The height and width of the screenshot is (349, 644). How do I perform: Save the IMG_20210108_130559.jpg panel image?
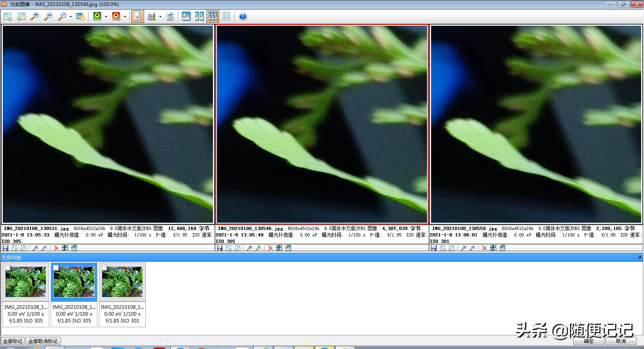(x=433, y=248)
